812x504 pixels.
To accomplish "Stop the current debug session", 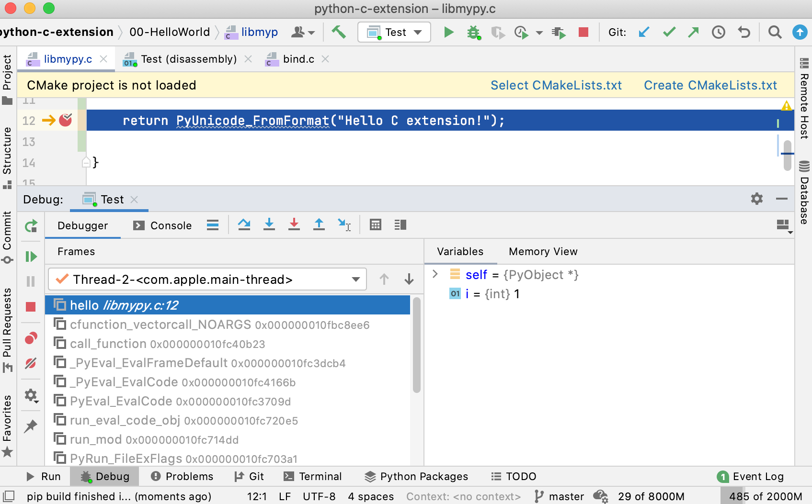I will [31, 307].
